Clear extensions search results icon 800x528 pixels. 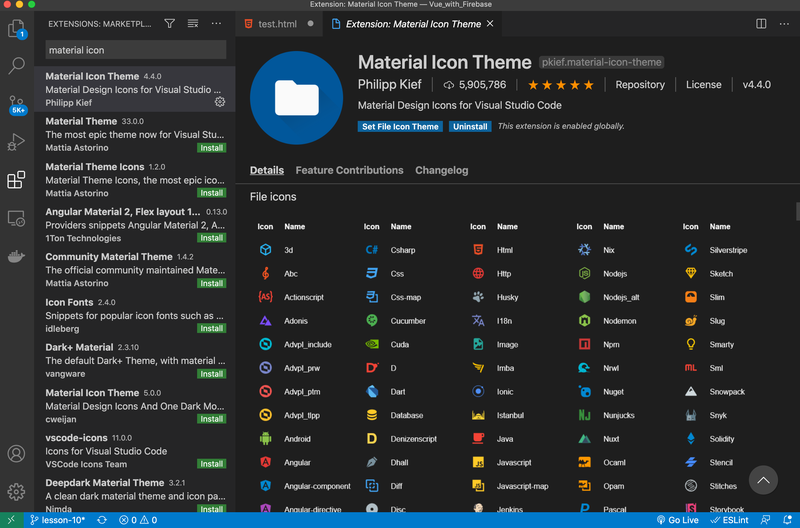pyautogui.click(x=193, y=23)
